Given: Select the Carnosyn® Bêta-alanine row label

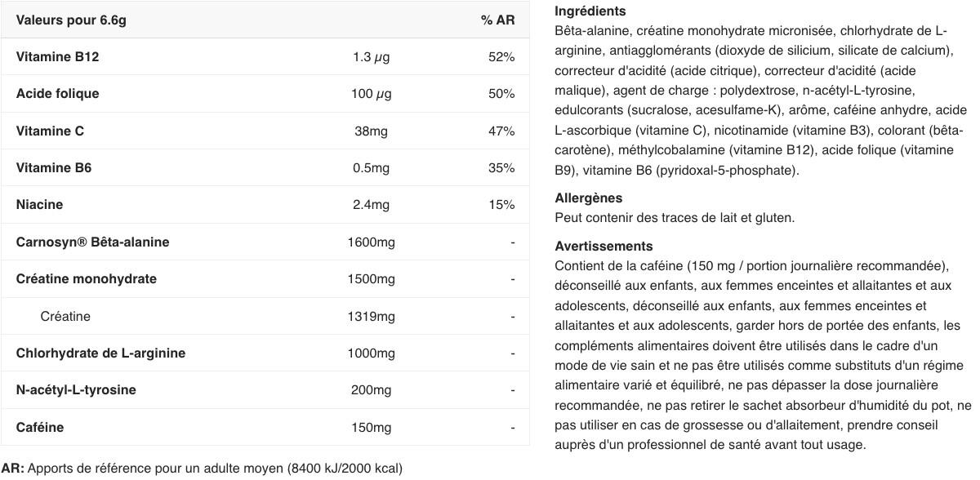Looking at the screenshot, I should tap(93, 242).
